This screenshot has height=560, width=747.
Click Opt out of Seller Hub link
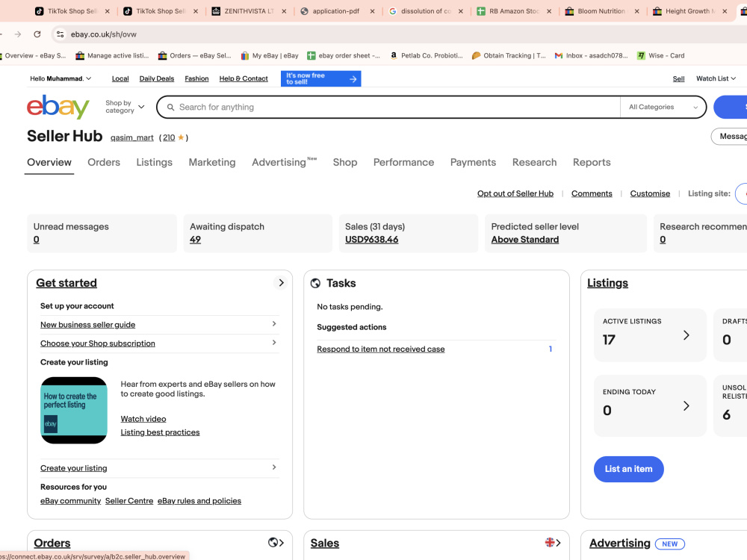[x=515, y=193]
